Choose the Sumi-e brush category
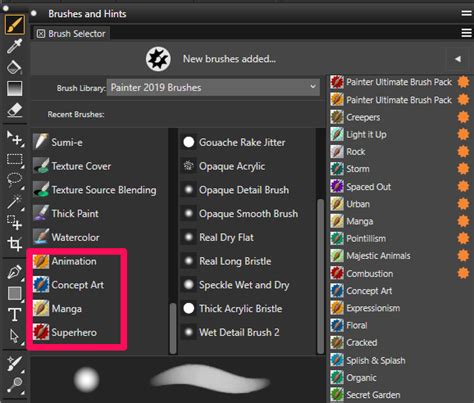474x403 pixels. coord(100,142)
